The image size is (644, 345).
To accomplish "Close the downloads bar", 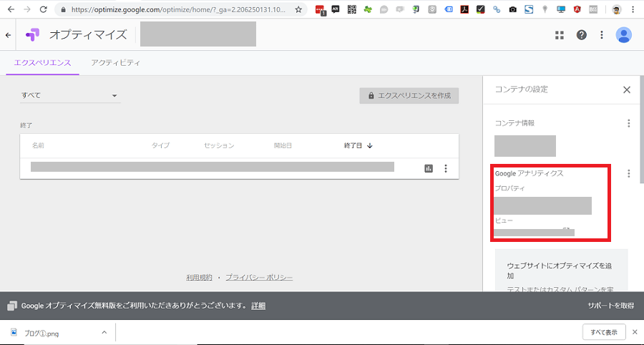I will pyautogui.click(x=635, y=332).
